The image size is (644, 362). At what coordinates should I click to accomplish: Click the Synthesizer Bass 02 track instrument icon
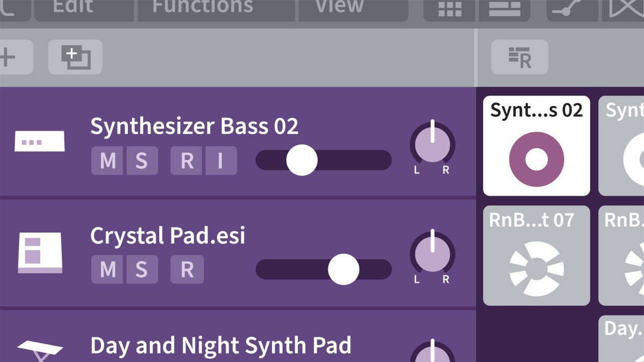(39, 141)
